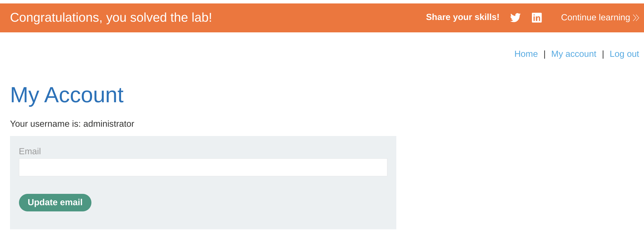Select the word "administrator" in the username line
Screen dimensions: 644x230
[109, 124]
